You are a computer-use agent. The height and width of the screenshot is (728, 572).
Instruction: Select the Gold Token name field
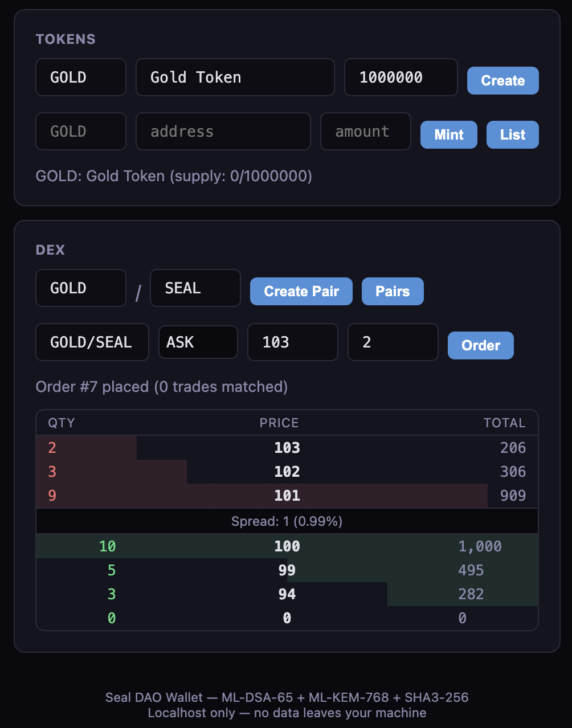(235, 77)
